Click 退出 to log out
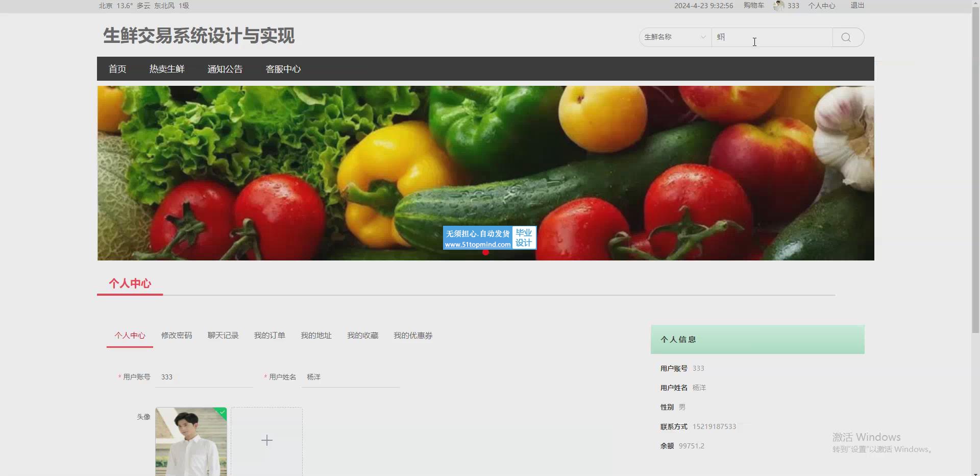Screen dimensions: 980x476 pyautogui.click(x=857, y=6)
